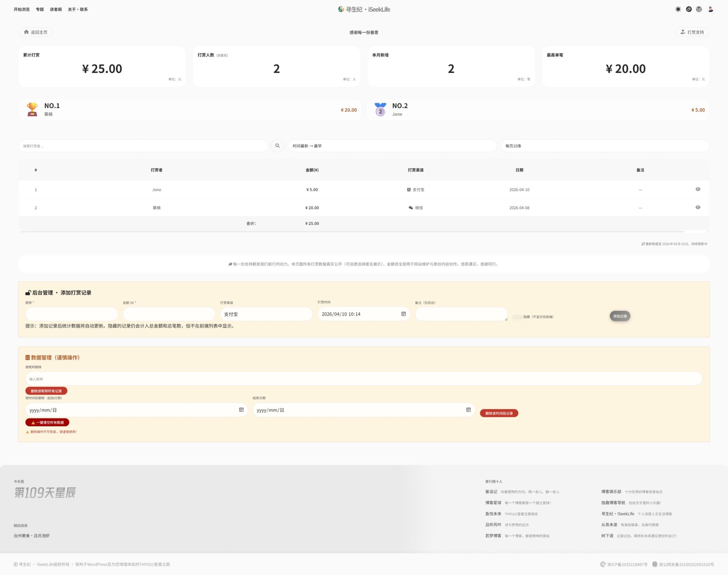Toggle eye visibility for 慕楠's record

[x=698, y=207]
